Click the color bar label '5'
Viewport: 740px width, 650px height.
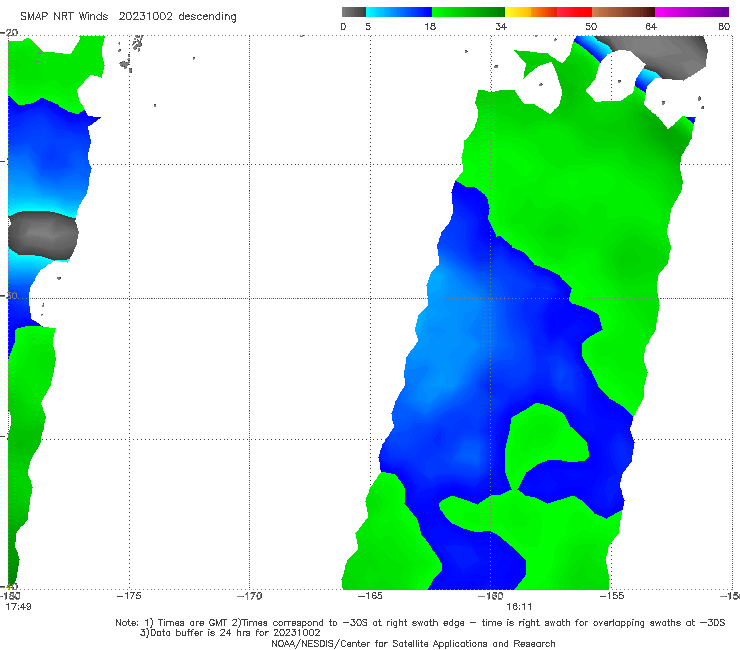368,26
